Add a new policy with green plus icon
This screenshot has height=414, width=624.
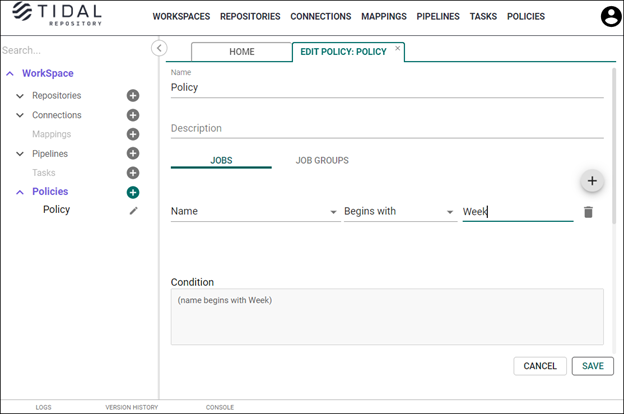[133, 192]
